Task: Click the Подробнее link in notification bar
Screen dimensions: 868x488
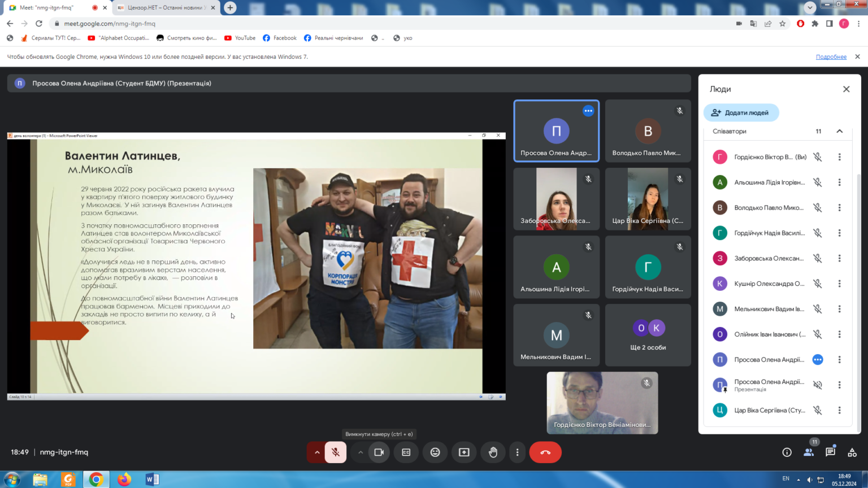Action: [831, 57]
